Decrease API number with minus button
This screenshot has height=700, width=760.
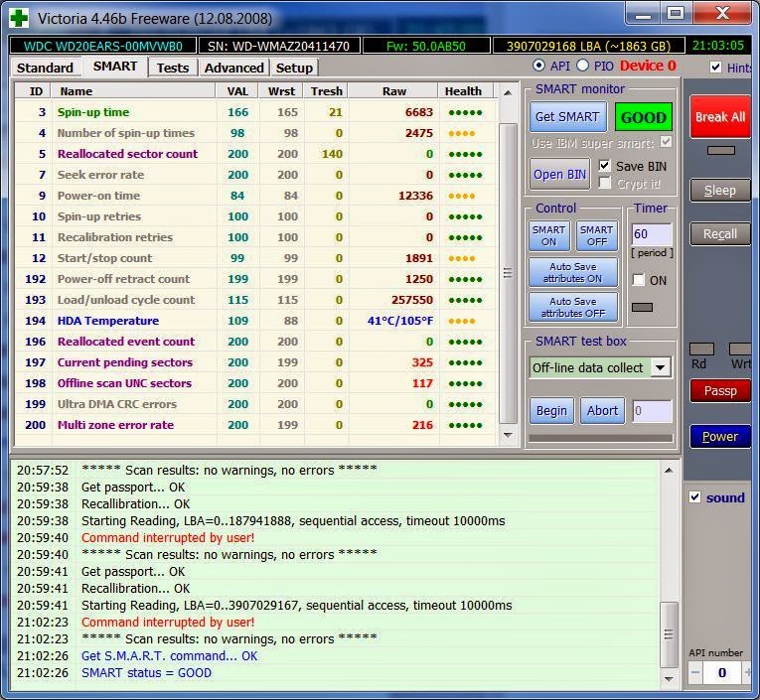point(695,672)
